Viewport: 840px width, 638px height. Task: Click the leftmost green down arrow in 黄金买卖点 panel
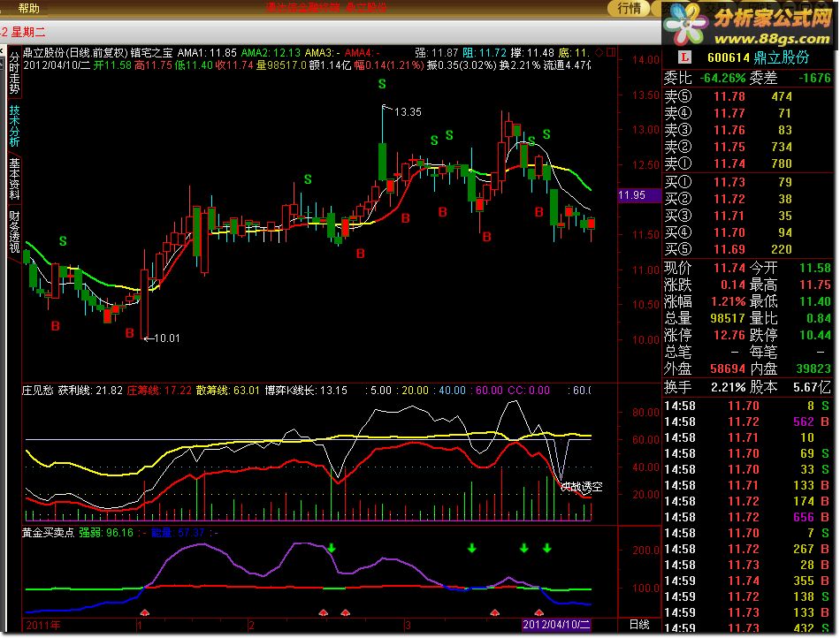click(x=332, y=548)
